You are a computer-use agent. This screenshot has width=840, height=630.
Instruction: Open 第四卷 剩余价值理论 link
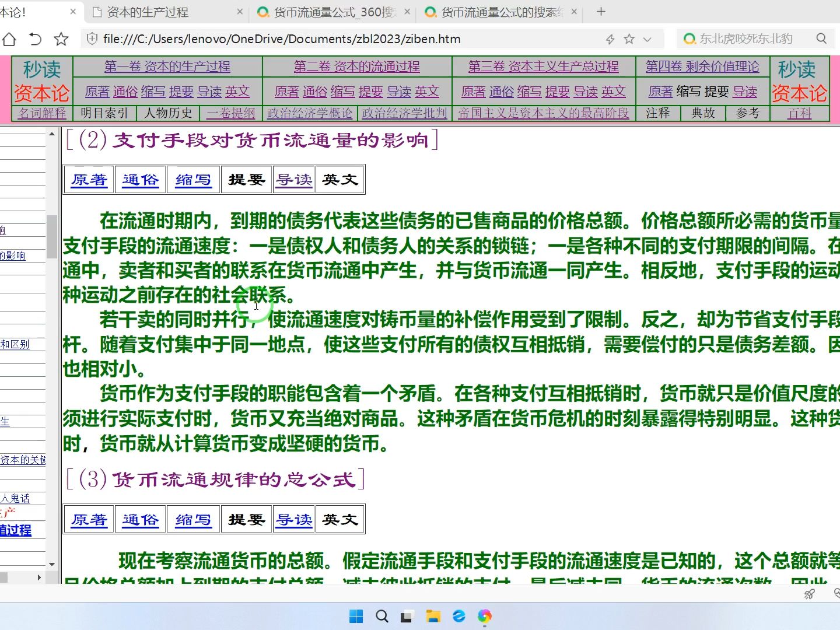pos(702,66)
